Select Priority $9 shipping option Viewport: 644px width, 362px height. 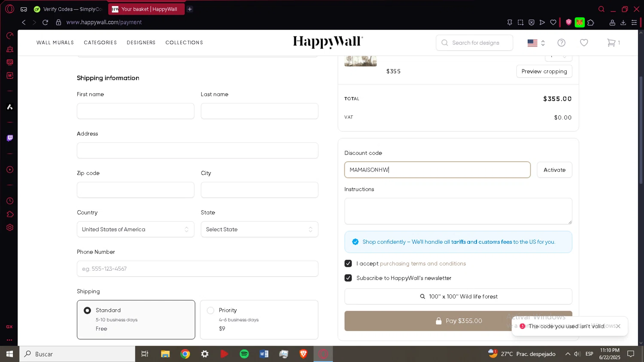coord(259,320)
